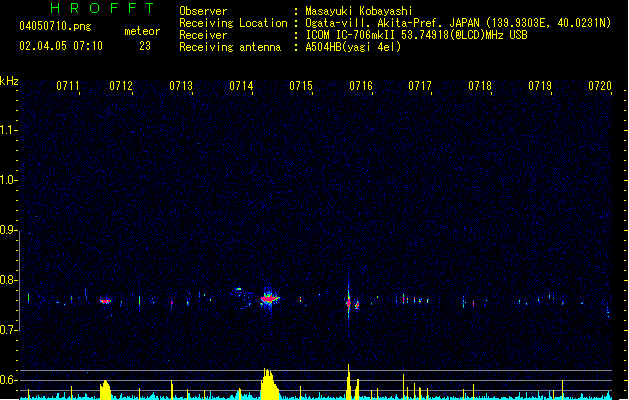Click the 0.8 kHz axis label

coord(7,280)
